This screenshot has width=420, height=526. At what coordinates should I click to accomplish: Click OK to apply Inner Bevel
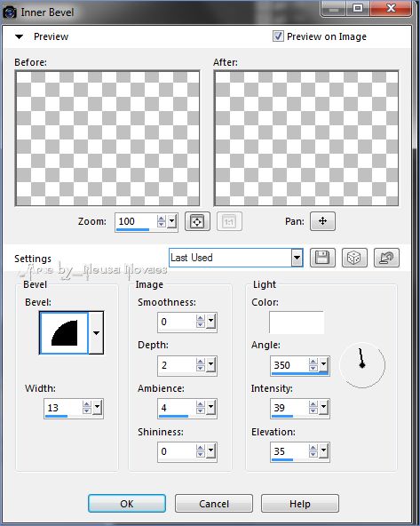[127, 504]
